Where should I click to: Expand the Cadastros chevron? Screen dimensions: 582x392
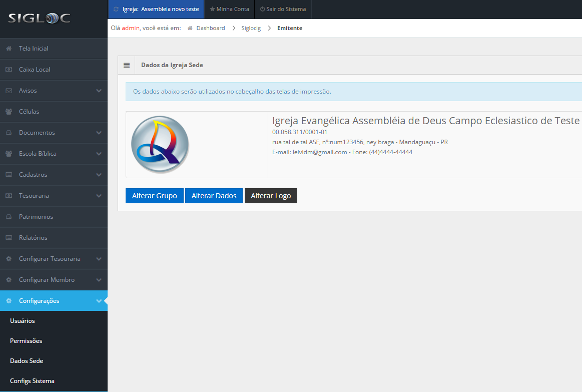(x=99, y=175)
